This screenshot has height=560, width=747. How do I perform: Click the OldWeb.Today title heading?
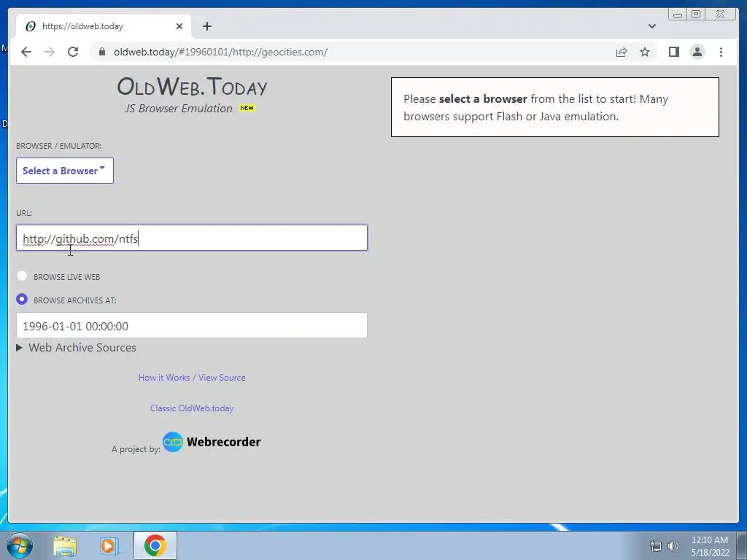point(192,87)
